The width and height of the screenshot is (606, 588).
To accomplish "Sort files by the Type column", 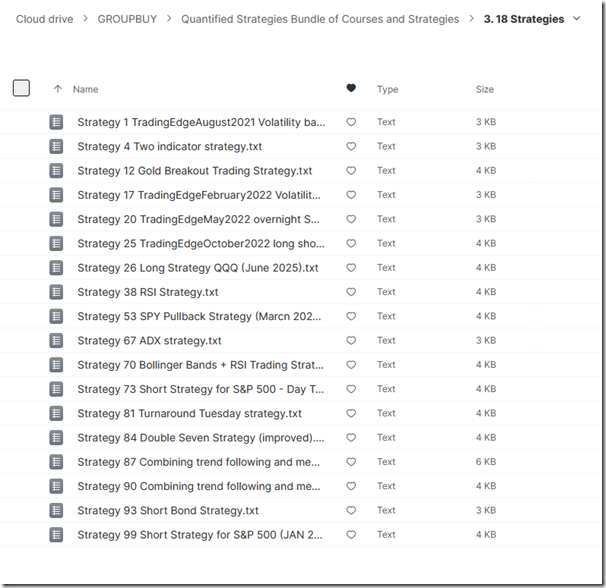I will pos(388,89).
